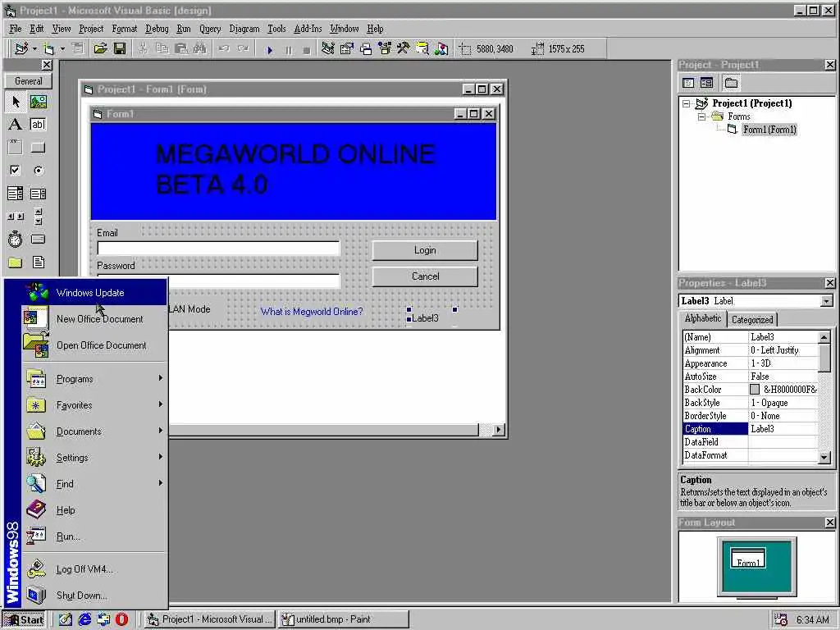Select the Pointer tool in toolbox

pyautogui.click(x=16, y=101)
